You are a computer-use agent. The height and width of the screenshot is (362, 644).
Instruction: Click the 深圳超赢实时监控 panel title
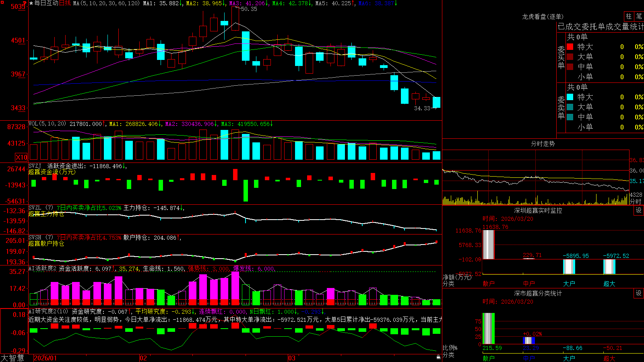click(538, 210)
